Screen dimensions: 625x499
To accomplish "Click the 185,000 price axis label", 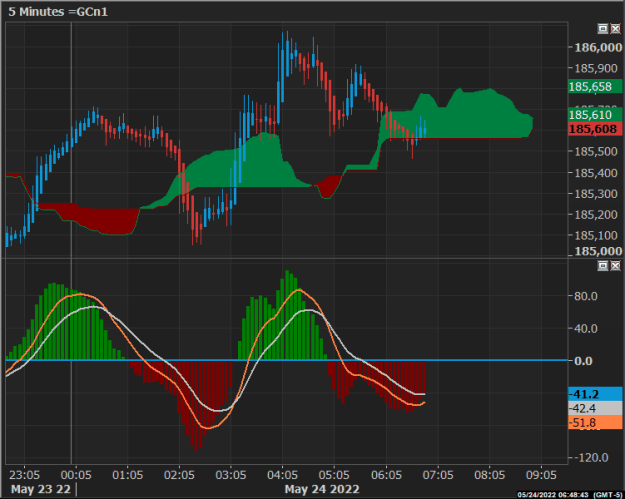I will click(597, 251).
